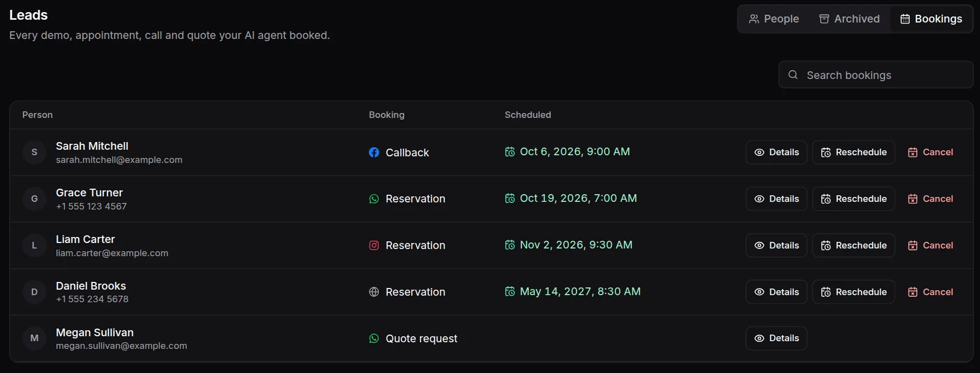Select the name Liam Carter
This screenshot has height=373, width=980.
pos(85,239)
